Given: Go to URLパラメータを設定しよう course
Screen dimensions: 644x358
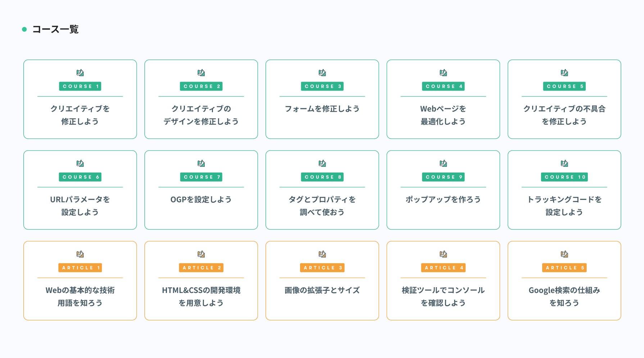Looking at the screenshot, I should [x=80, y=206].
